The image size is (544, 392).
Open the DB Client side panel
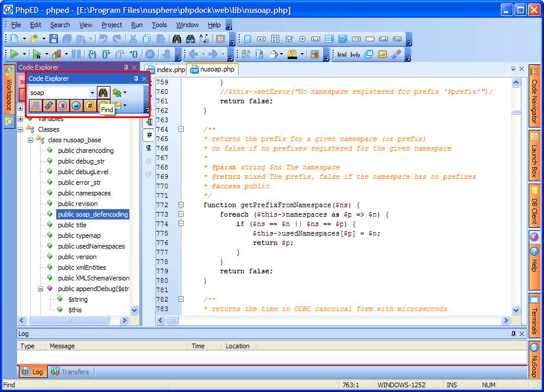coord(535,205)
